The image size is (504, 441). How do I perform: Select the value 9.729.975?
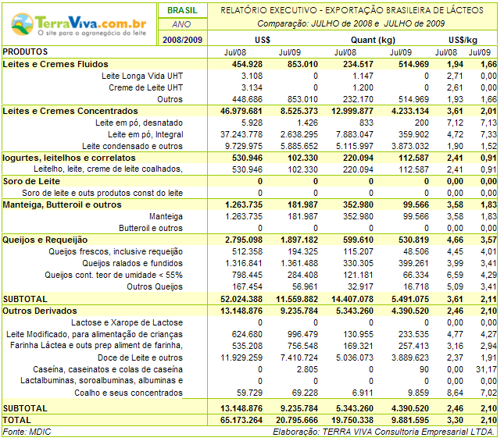click(244, 147)
